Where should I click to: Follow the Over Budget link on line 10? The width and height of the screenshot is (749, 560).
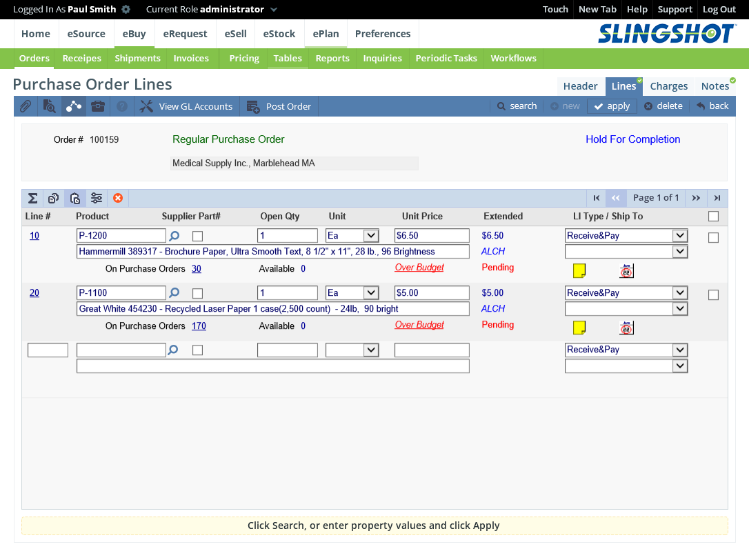coord(419,268)
